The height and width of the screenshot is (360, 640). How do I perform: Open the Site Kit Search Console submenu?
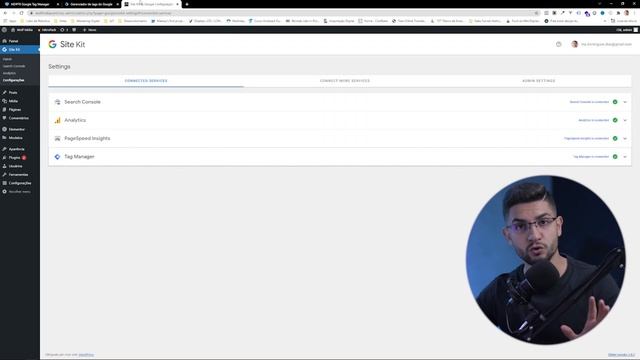click(14, 66)
